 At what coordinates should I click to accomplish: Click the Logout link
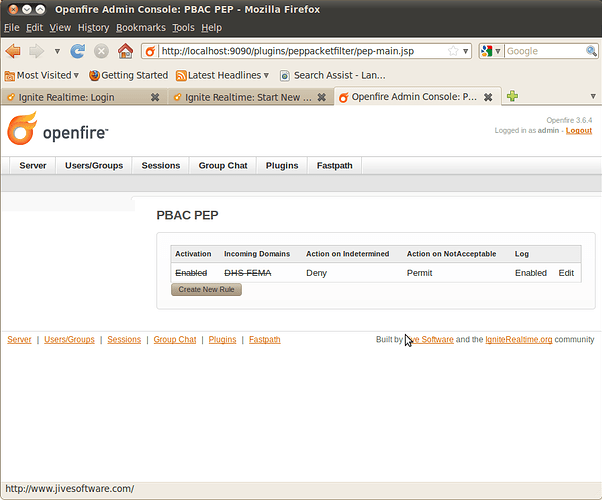579,131
